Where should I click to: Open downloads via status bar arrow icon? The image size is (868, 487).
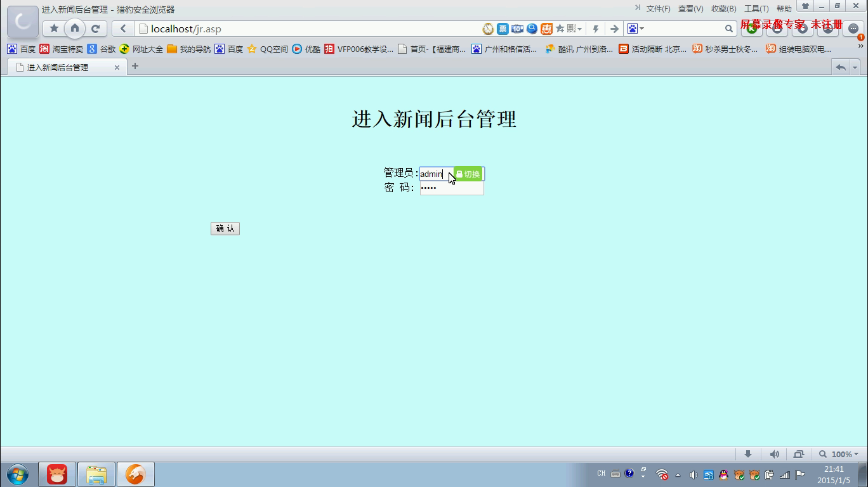click(748, 454)
